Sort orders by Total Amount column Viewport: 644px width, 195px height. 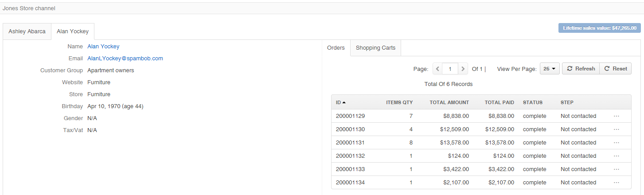tap(449, 102)
